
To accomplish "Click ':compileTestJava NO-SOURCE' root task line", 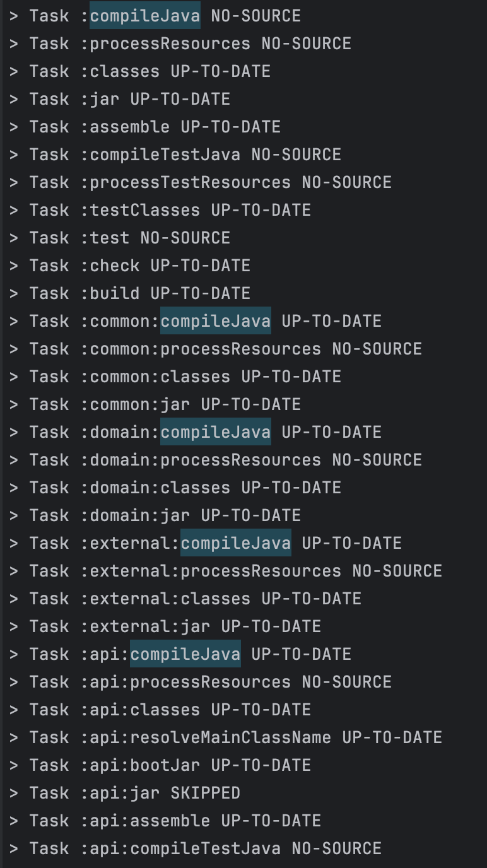I will tap(175, 155).
